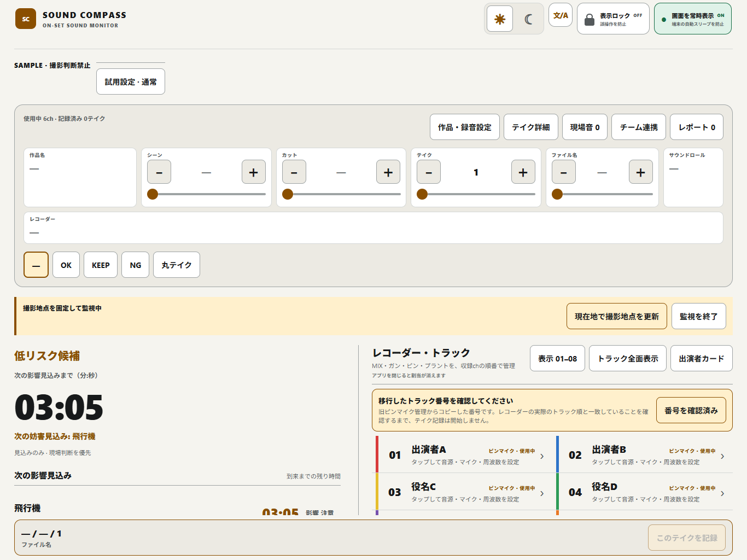Click 次の妨害見込み: 飛行機 text
Image resolution: width=747 pixels, height=560 pixels.
55,436
